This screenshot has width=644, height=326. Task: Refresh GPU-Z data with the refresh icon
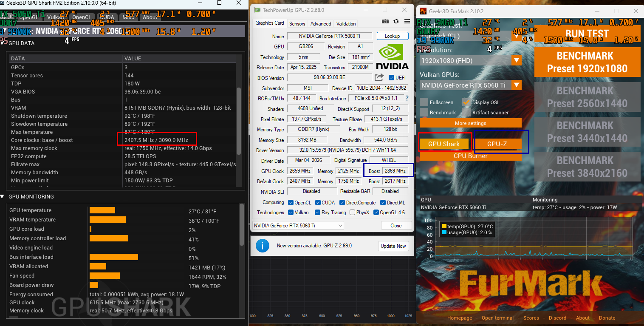[x=396, y=21]
